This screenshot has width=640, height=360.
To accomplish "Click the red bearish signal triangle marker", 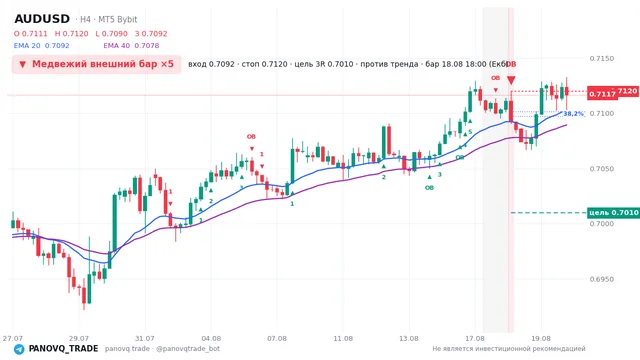I will 511,80.
